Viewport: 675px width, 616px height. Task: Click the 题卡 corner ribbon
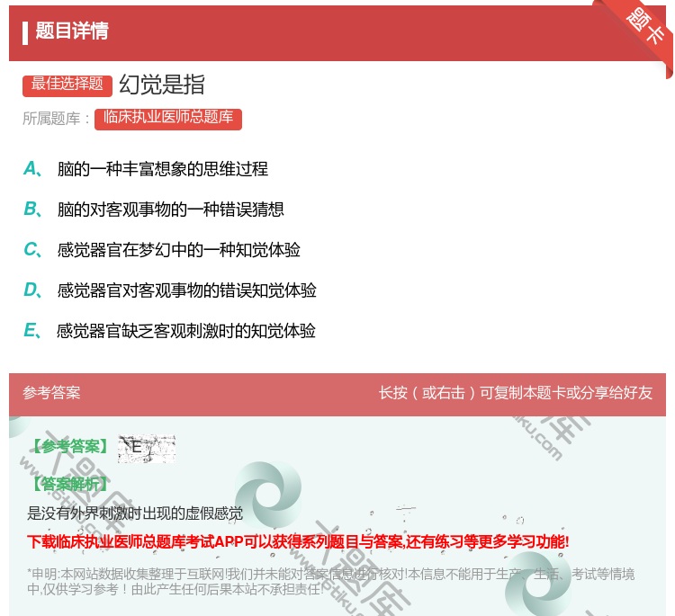coord(645,30)
